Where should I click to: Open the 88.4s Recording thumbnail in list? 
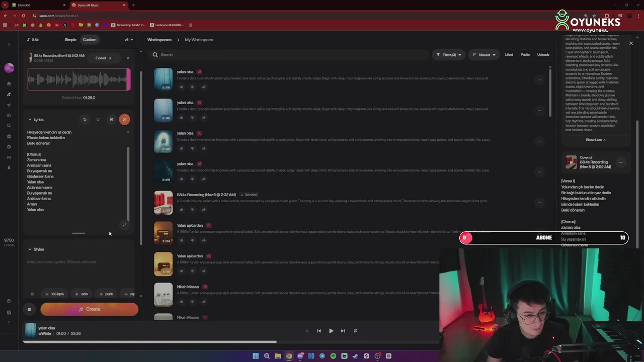[163, 203]
